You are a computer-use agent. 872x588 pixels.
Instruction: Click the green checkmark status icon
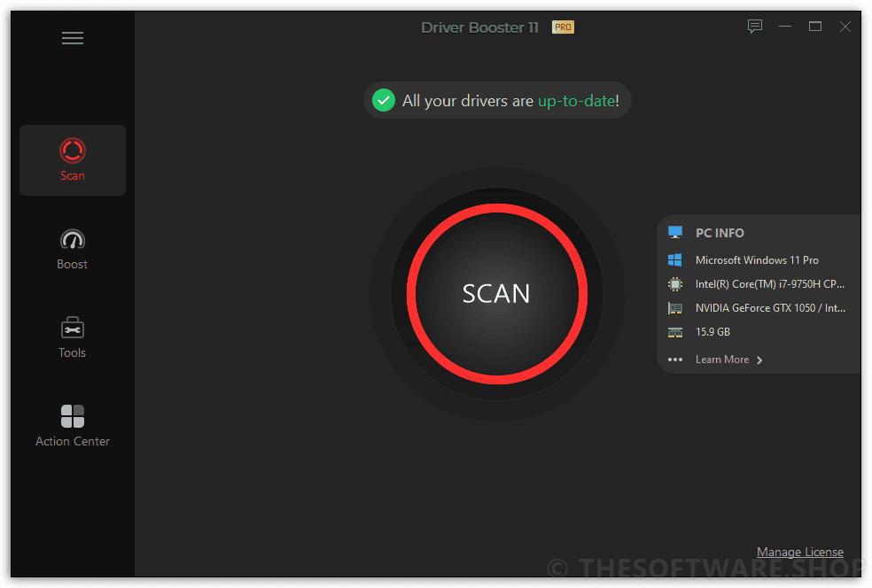pos(383,101)
